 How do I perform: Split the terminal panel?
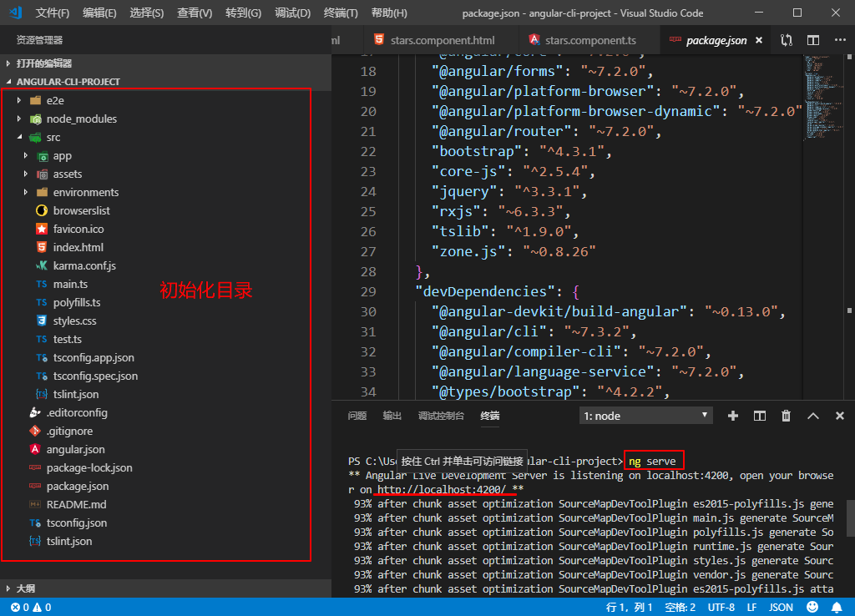760,416
